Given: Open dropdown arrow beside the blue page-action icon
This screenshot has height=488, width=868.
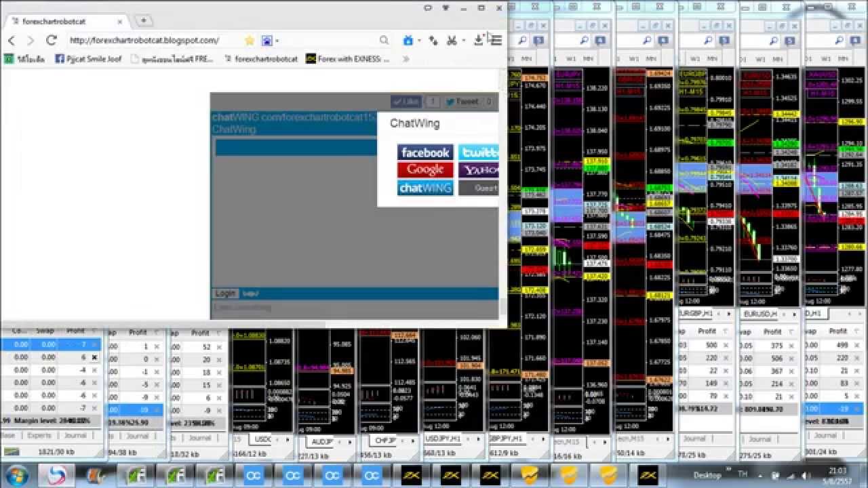Looking at the screenshot, I should pos(419,41).
